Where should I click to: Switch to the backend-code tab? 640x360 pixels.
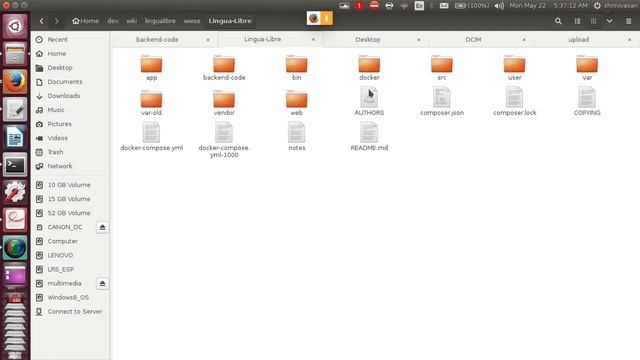(157, 40)
